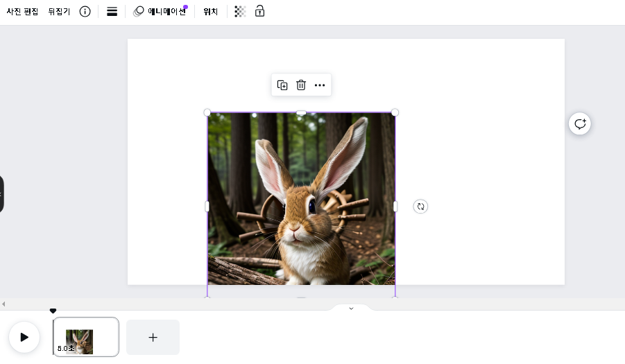The height and width of the screenshot is (364, 625).
Task: Click the top-left corner resize handle
Action: (x=207, y=113)
